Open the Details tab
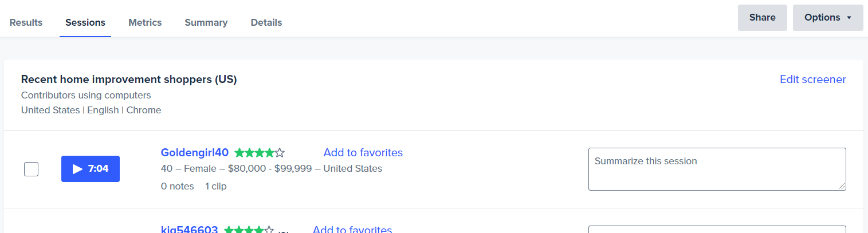This screenshot has width=868, height=233. tap(266, 23)
